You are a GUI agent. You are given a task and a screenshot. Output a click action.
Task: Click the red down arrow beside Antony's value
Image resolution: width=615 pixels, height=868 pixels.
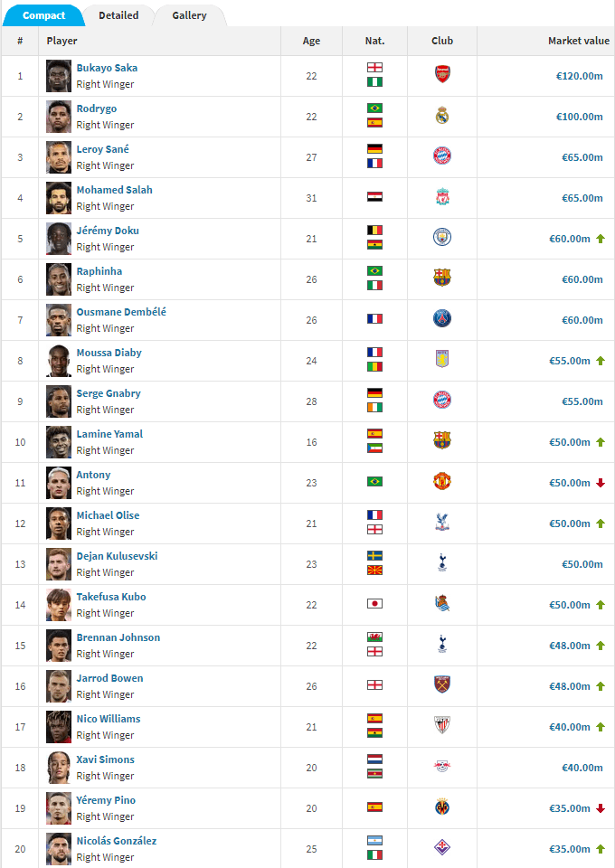600,483
